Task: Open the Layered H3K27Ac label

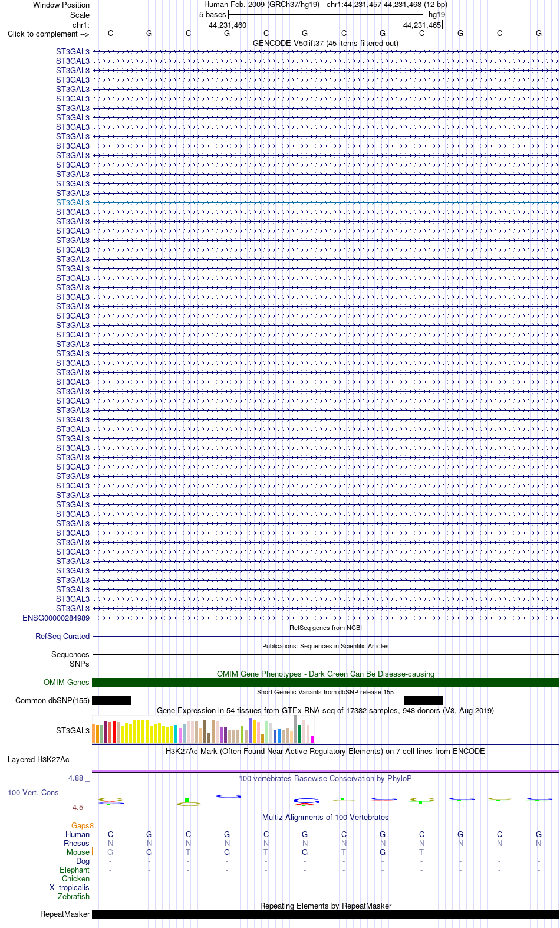Action: click(x=38, y=759)
